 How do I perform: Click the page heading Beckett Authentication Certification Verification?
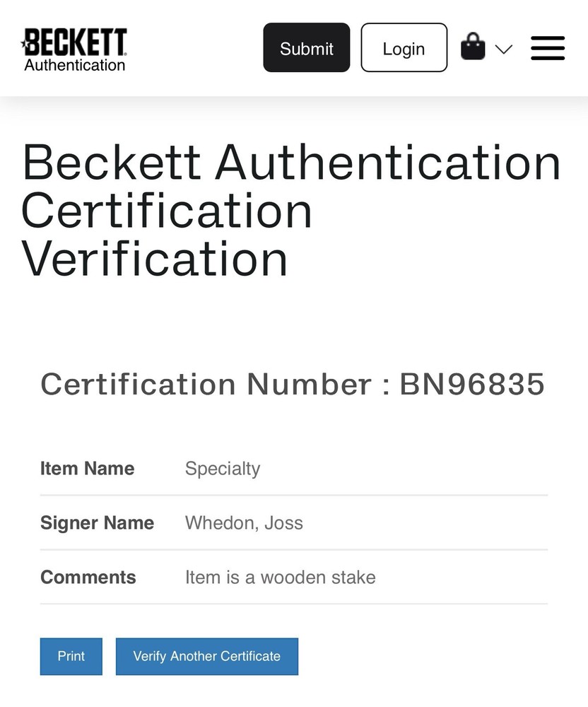290,210
